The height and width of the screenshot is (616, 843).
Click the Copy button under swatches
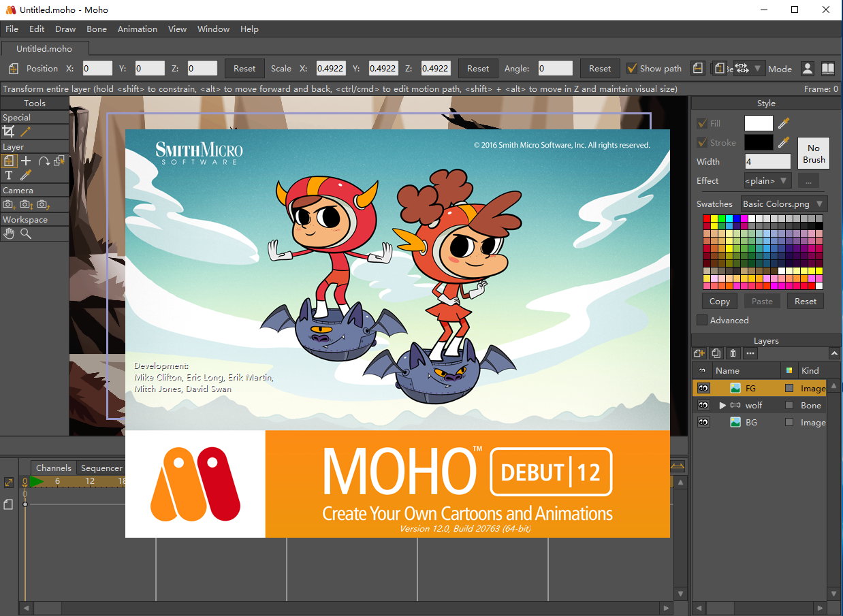pos(720,301)
